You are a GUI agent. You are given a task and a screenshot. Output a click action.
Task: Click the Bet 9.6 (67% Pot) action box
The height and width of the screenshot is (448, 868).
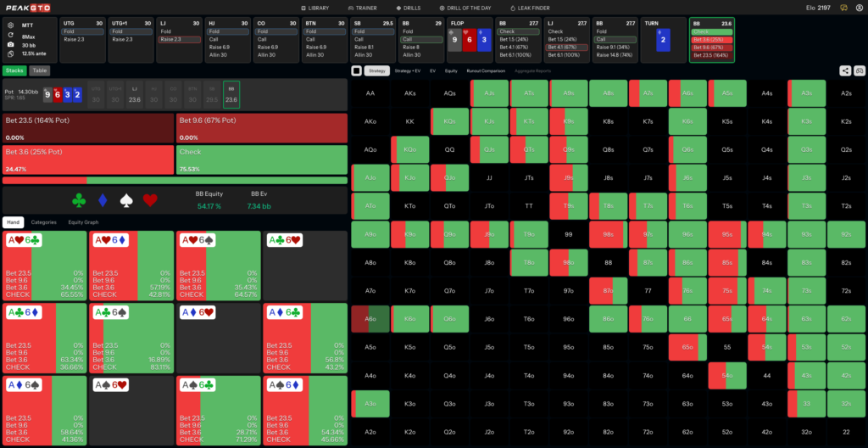(262, 128)
